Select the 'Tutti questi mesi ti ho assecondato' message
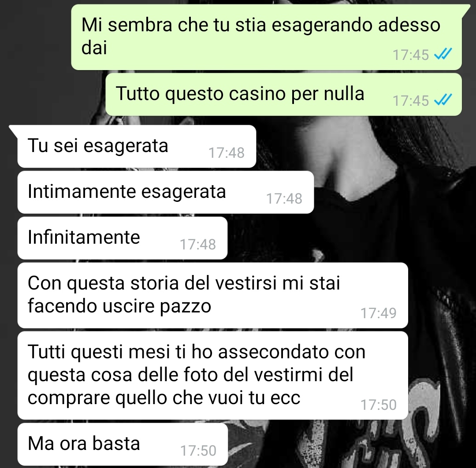 pyautogui.click(x=212, y=375)
